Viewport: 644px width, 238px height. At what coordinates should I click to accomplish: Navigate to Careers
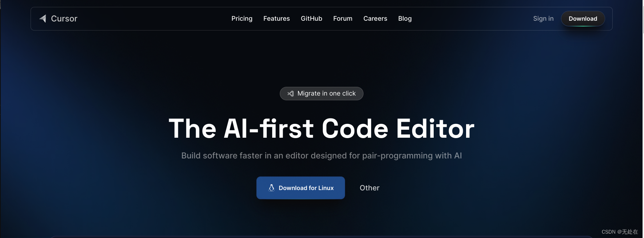pos(375,19)
